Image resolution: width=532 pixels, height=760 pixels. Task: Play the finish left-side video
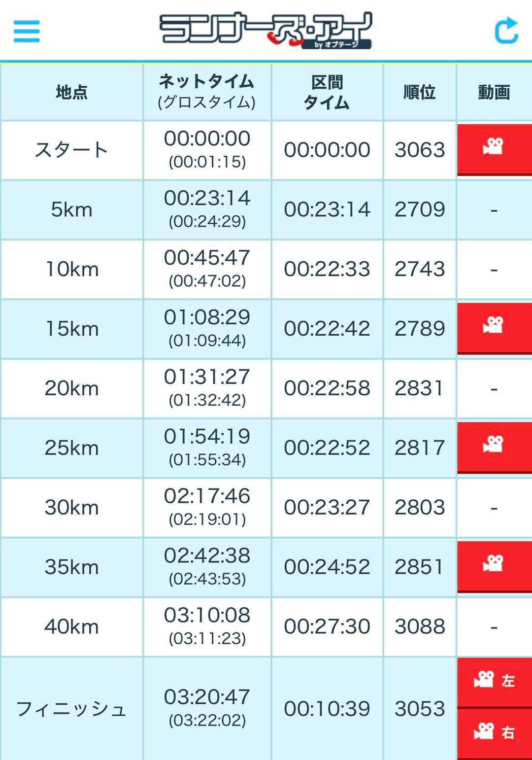[494, 681]
